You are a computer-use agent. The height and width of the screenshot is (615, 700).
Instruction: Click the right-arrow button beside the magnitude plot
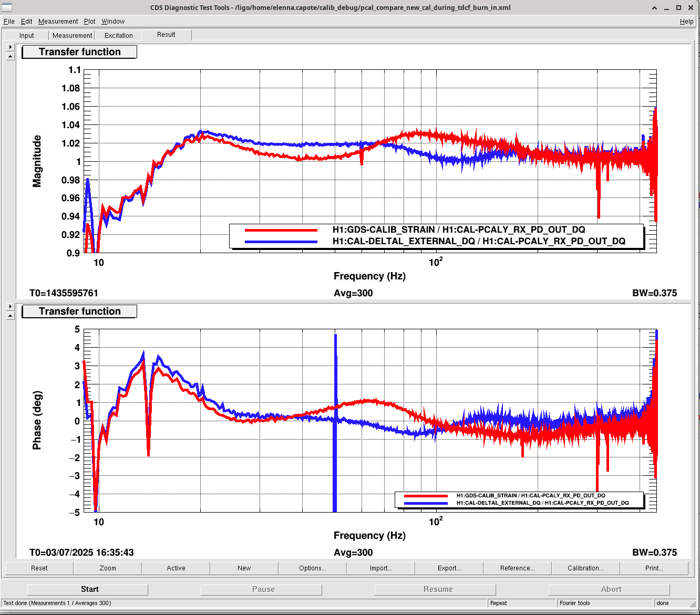(x=10, y=47)
